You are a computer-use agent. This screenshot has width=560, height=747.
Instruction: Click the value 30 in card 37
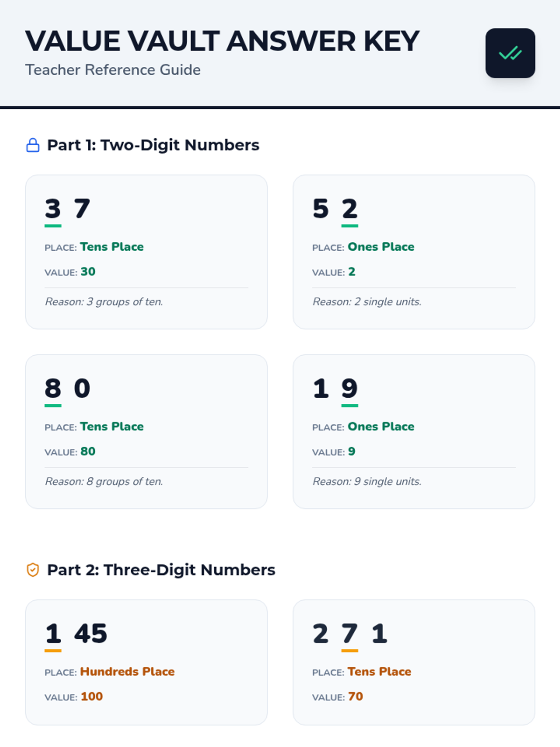pos(88,272)
